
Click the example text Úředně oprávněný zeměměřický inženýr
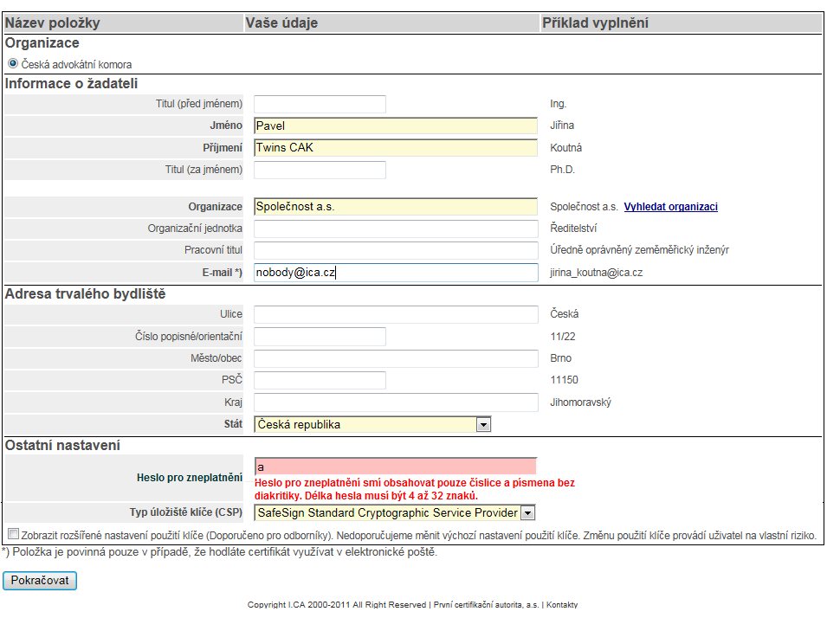(x=639, y=250)
